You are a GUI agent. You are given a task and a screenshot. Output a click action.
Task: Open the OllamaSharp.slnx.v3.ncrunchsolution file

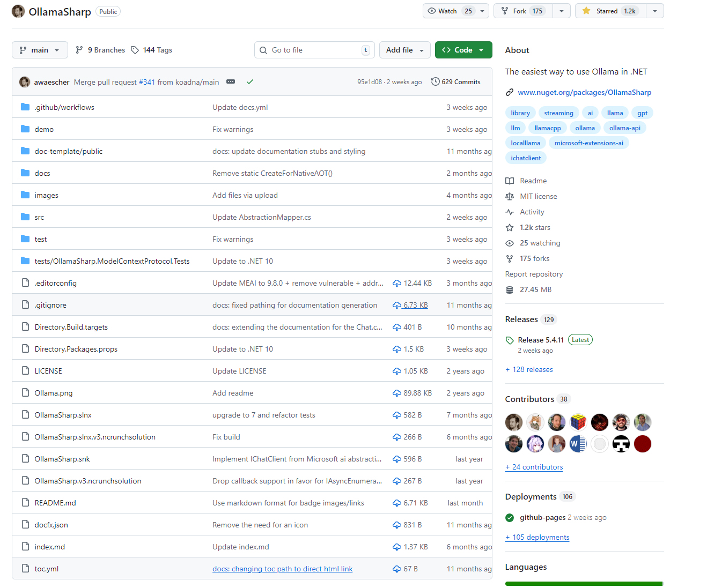pos(95,437)
